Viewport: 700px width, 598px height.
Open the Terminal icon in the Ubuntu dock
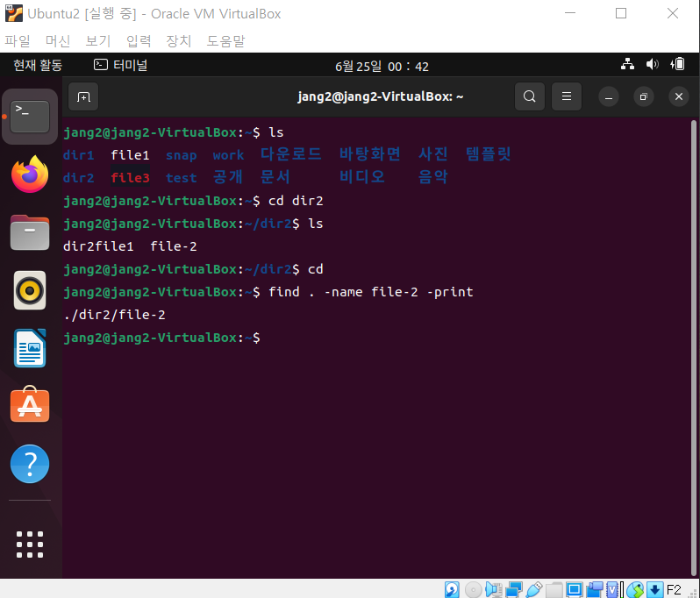[30, 117]
